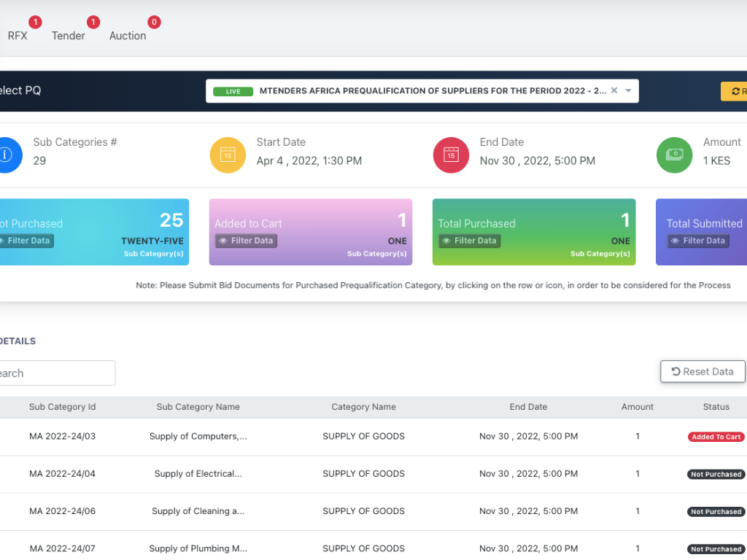Click SUPPLY OF GOODS in the MA 2022-24/04 row
This screenshot has height=560, width=747.
point(363,474)
